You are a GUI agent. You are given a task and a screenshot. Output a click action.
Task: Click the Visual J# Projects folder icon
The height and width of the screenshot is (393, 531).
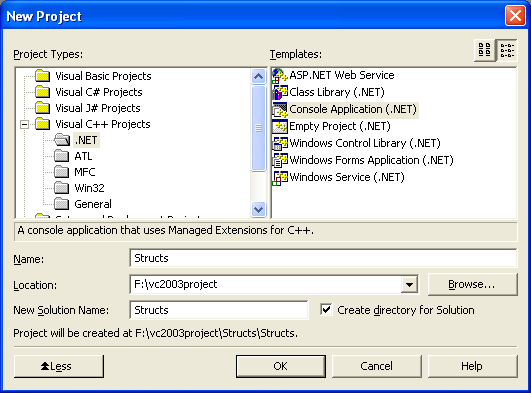(43, 108)
